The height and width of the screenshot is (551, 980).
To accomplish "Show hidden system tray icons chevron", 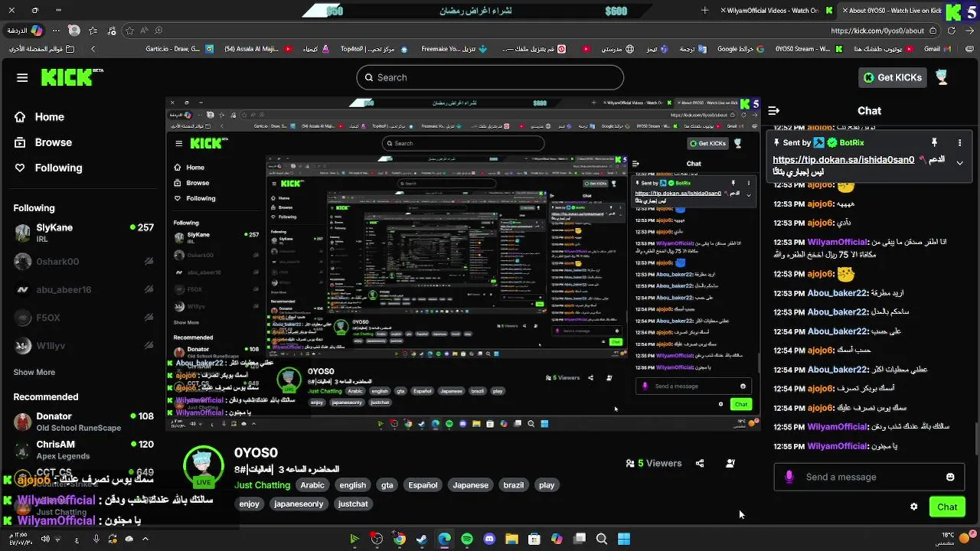I will [145, 539].
